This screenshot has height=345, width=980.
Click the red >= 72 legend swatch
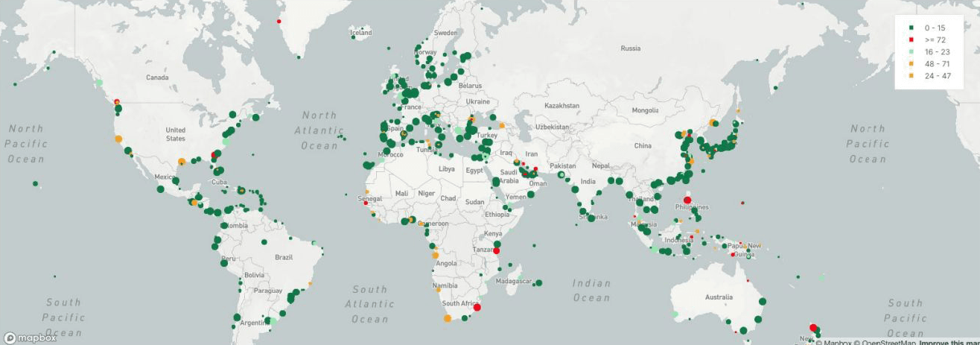[911, 39]
